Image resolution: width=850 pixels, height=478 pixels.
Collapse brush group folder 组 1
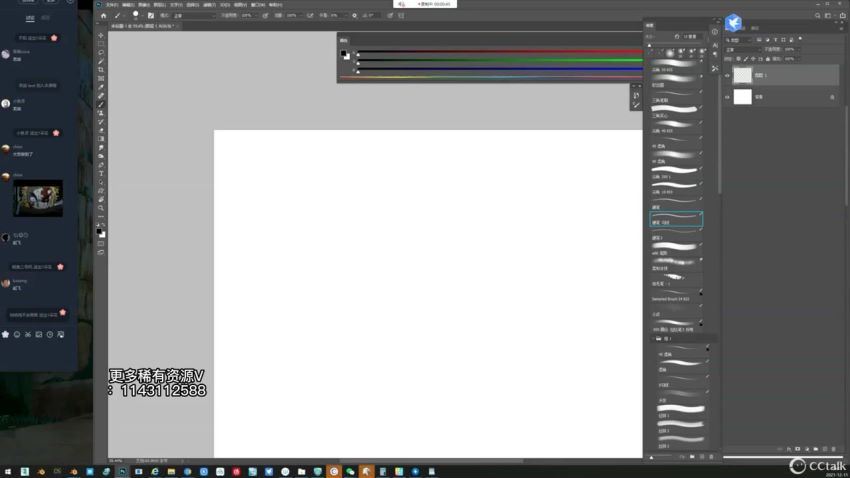(x=654, y=339)
